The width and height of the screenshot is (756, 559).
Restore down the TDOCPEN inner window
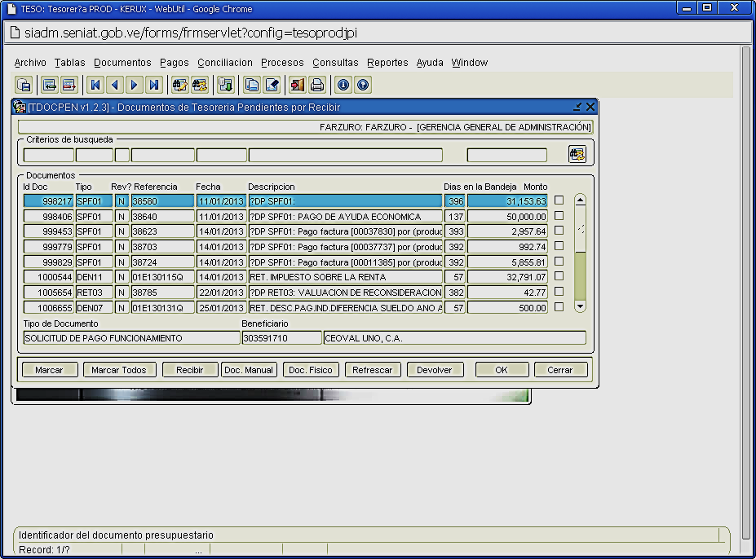(577, 107)
